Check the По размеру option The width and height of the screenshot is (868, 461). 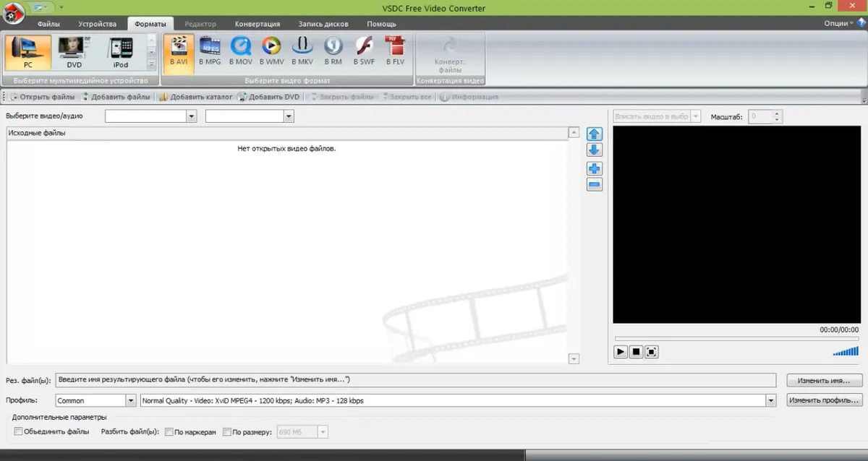pos(227,432)
